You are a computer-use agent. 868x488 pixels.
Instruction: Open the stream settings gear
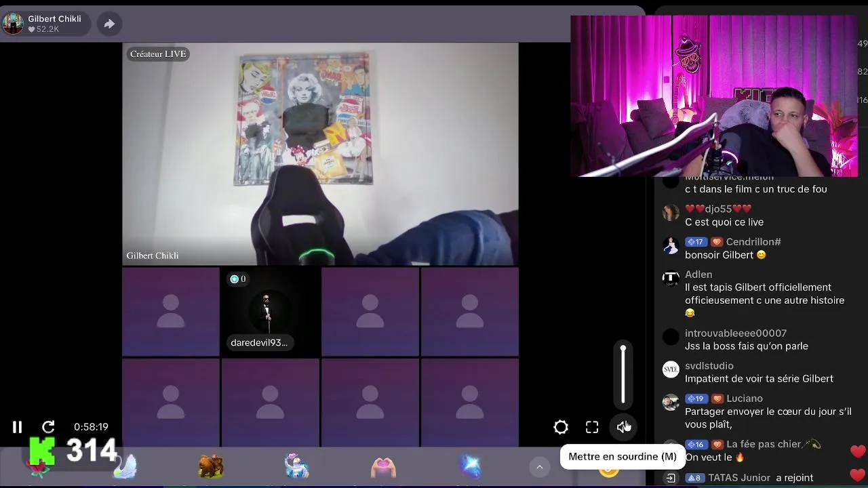(561, 427)
